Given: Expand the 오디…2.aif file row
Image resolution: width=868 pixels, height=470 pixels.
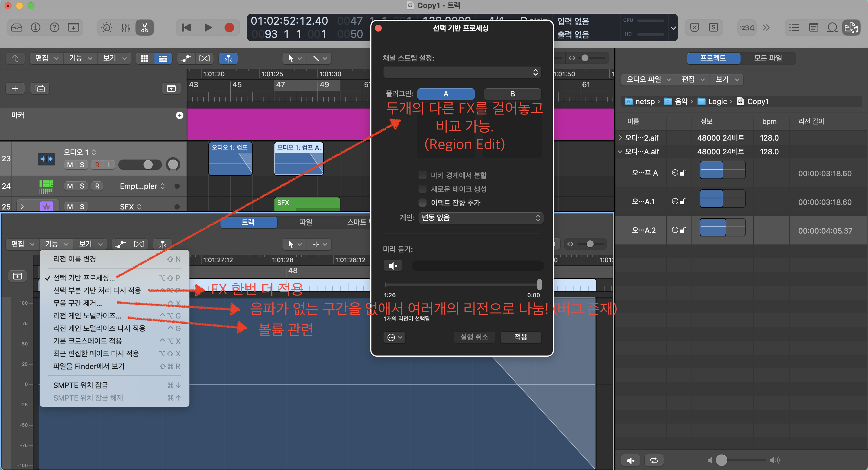Looking at the screenshot, I should coord(620,137).
